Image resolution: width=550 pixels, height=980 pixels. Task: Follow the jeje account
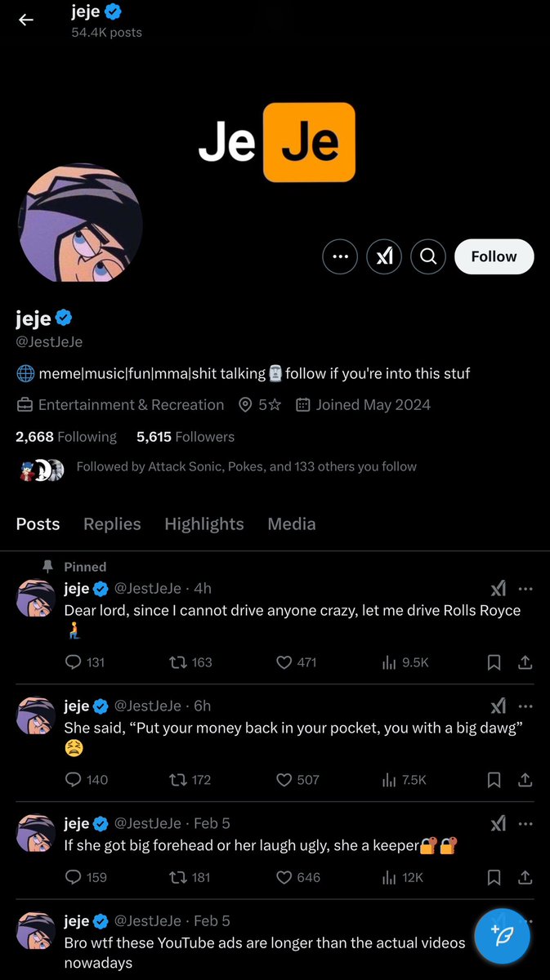coord(494,256)
